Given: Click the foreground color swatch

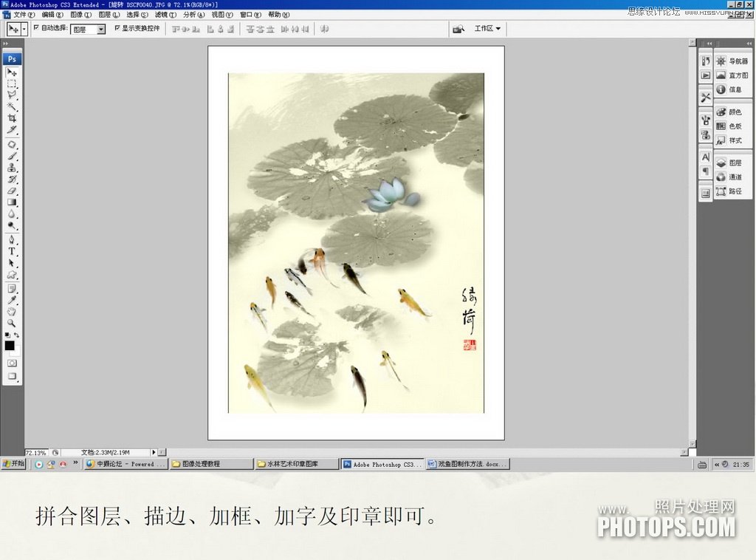Looking at the screenshot, I should (11, 345).
